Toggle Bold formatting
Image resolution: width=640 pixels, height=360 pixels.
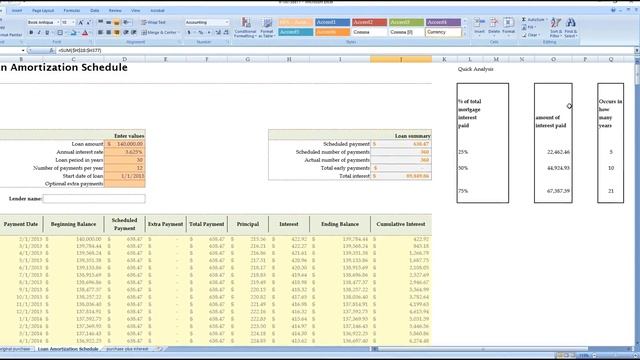pyautogui.click(x=31, y=32)
